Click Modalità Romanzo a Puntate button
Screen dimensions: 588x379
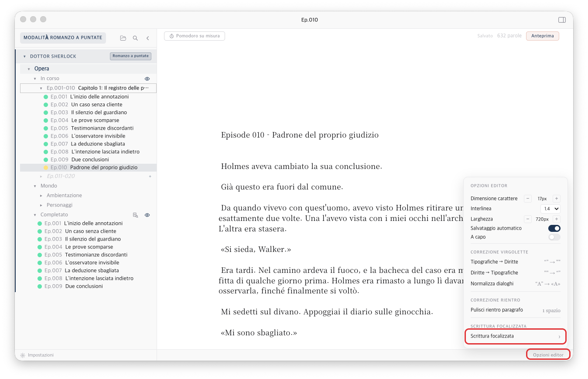tap(63, 38)
